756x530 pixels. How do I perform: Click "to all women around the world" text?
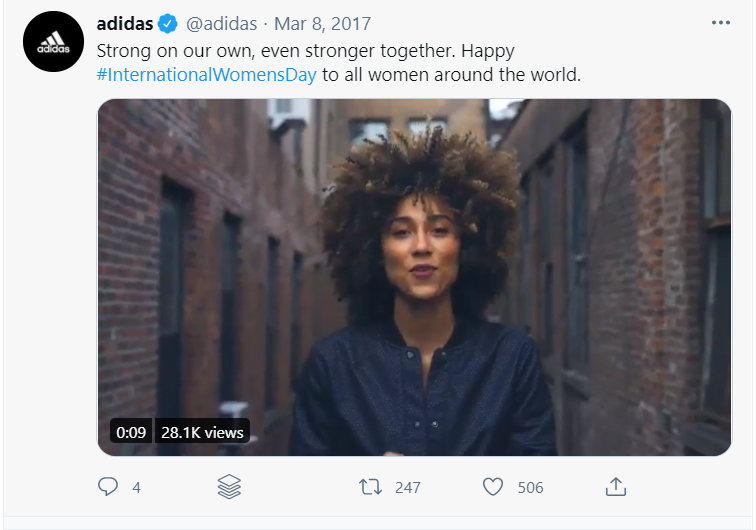point(451,75)
